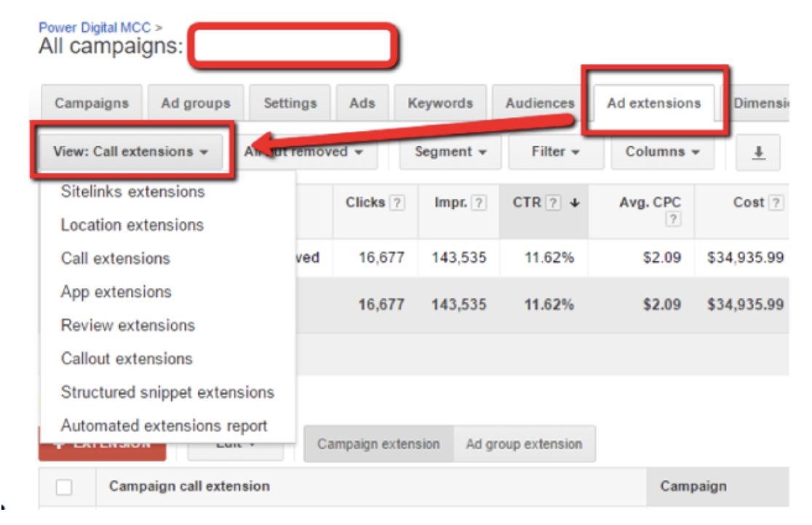The image size is (812, 525).
Task: Follow the Power Digital MCC breadcrumb link
Action: tap(95, 28)
